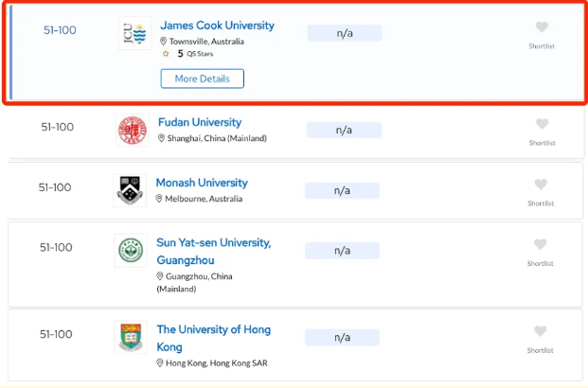Open More Details for James Cook
The height and width of the screenshot is (388, 588).
(x=202, y=79)
